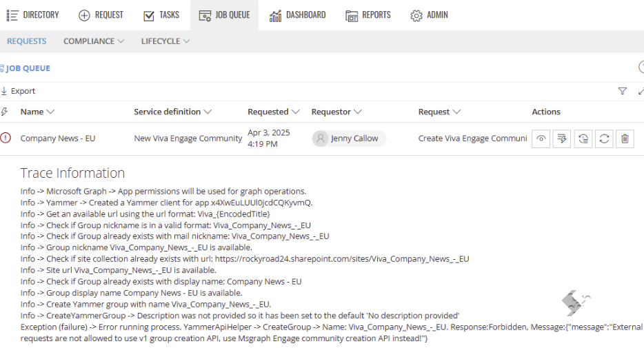Screen dimensions: 644x348
Task: Expand the Lifecycle dropdown menu
Action: (165, 41)
